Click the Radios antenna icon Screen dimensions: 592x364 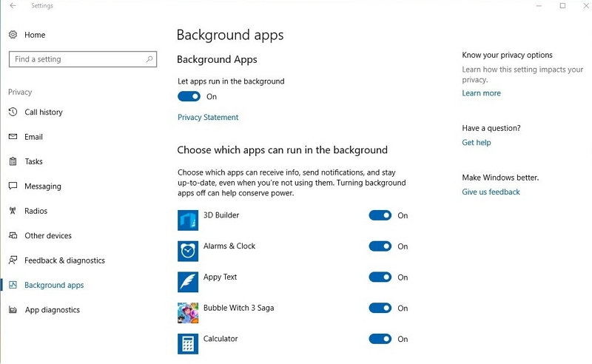[x=13, y=211]
